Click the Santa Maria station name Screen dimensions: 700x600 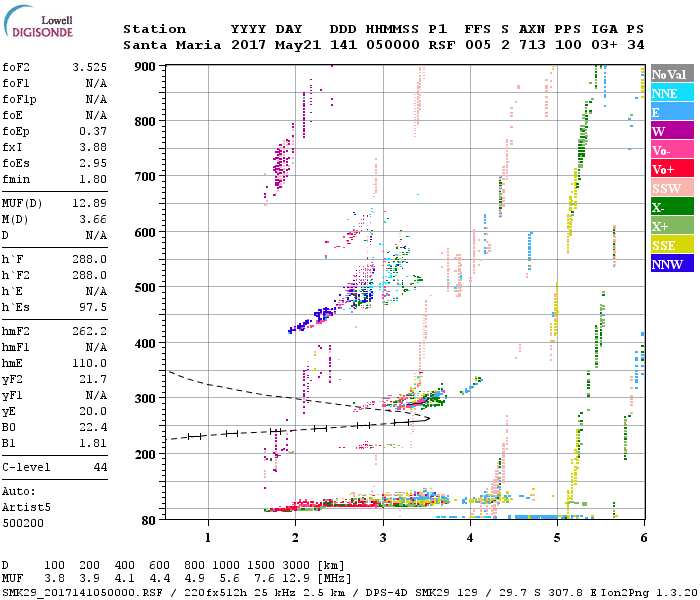tap(172, 45)
